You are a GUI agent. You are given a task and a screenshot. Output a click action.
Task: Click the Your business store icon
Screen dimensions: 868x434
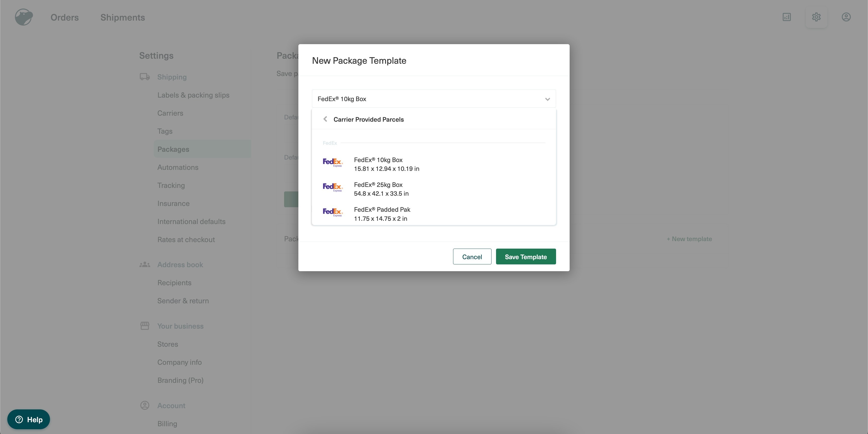tap(145, 326)
